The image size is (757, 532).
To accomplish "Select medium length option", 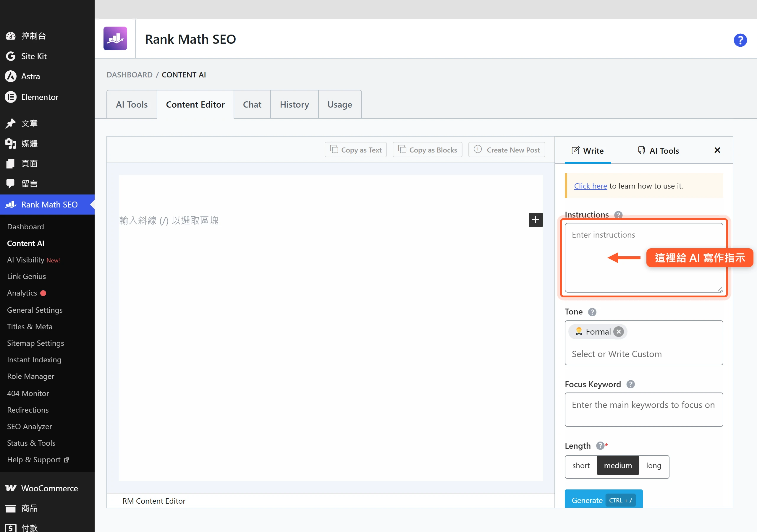I will pyautogui.click(x=618, y=465).
